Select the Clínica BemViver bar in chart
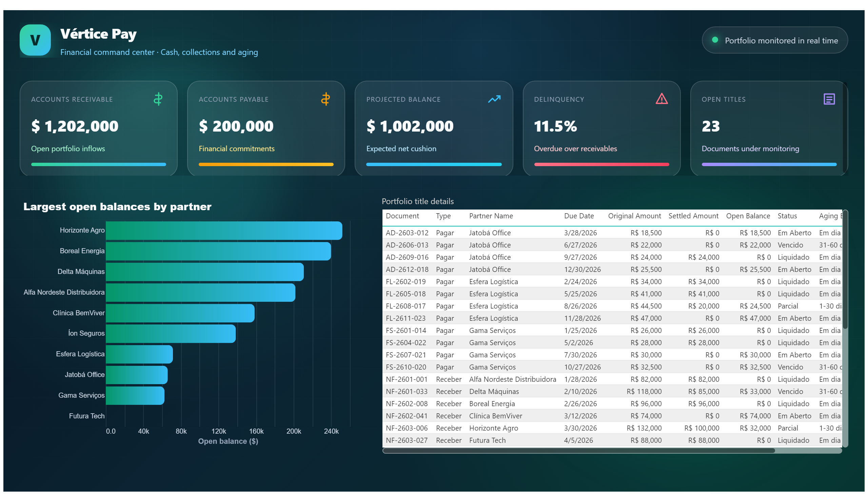The width and height of the screenshot is (868, 495). coord(180,313)
